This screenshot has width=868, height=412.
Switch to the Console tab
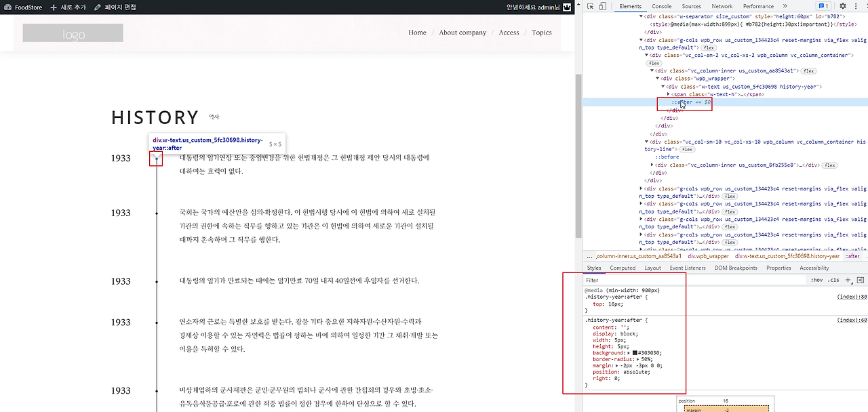point(662,6)
